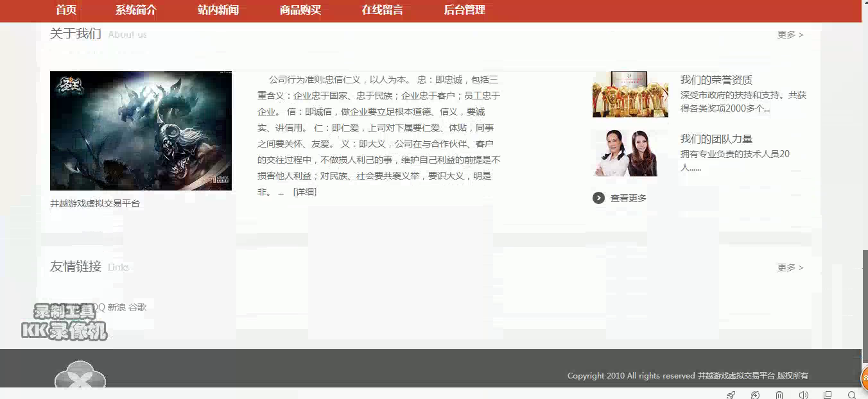Open the 站内新闻 news section
The image size is (868, 399).
218,10
